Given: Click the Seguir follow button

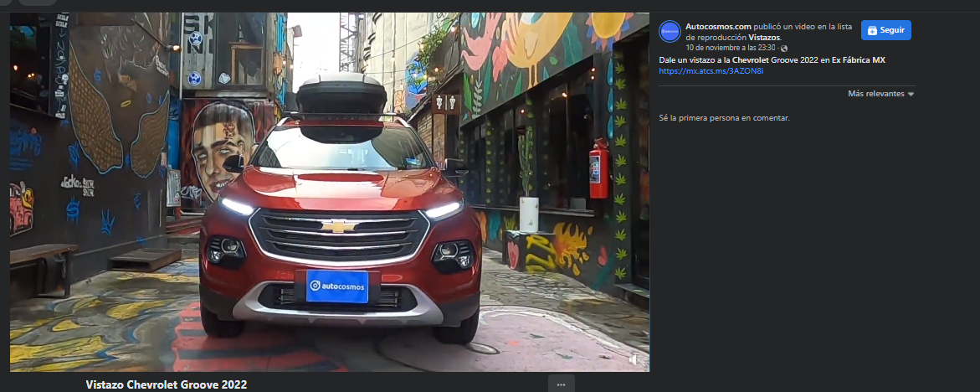Looking at the screenshot, I should [885, 30].
